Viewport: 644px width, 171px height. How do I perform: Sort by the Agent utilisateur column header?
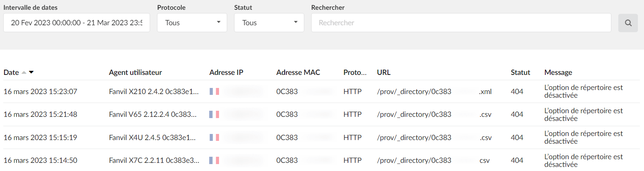tap(135, 72)
